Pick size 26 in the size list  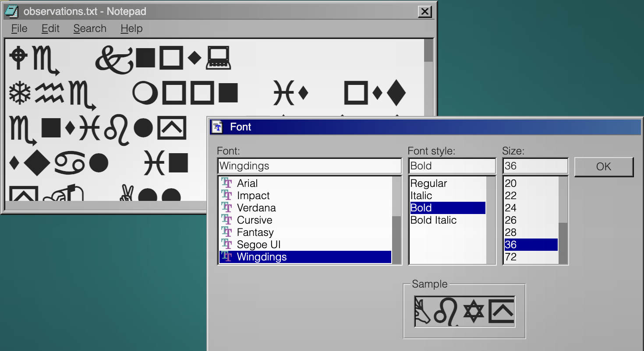[531, 220]
